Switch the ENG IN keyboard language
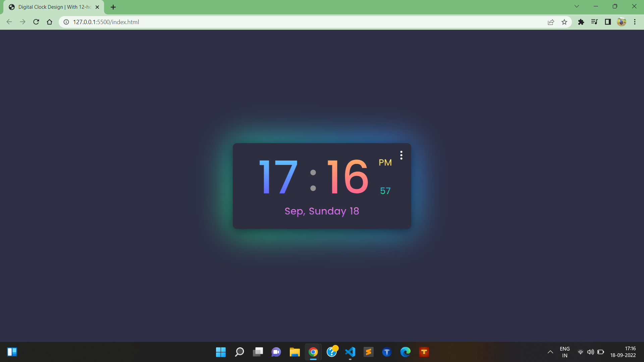The image size is (644, 362). point(565,352)
